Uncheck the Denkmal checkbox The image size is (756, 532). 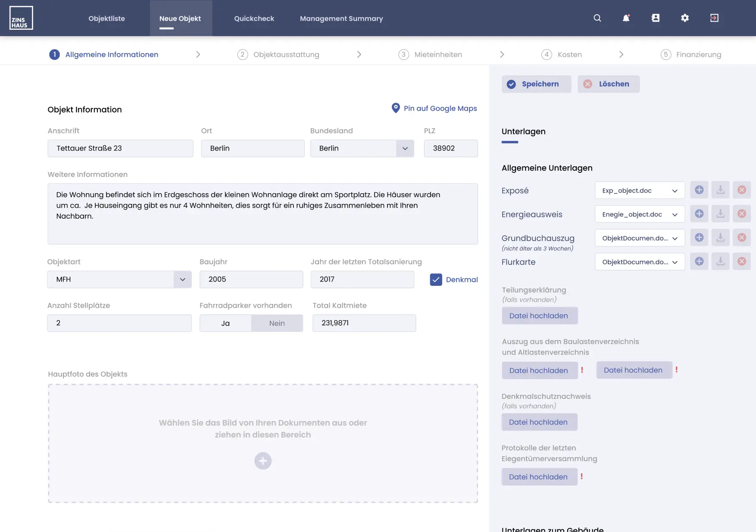click(436, 280)
